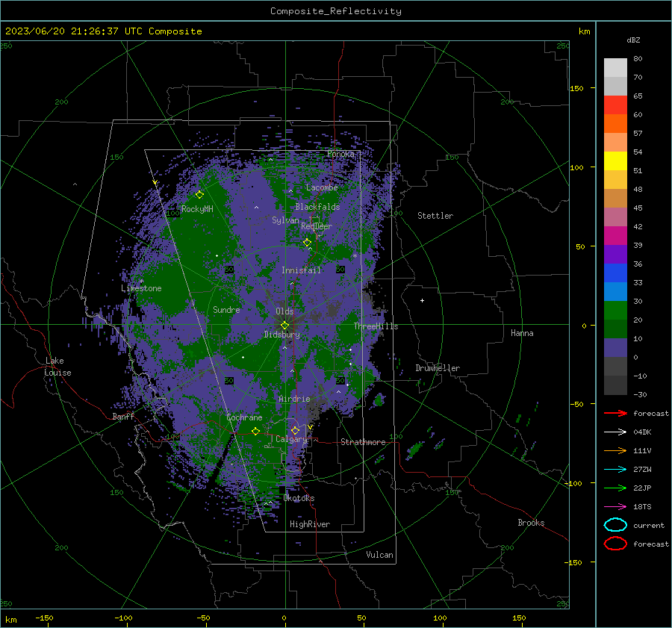Click the red forecast ellipse icon
The width and height of the screenshot is (672, 628).
(615, 544)
